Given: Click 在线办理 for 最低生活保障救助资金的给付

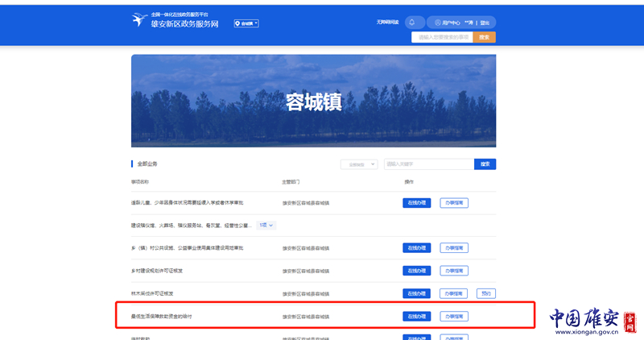Looking at the screenshot, I should pyautogui.click(x=416, y=316).
